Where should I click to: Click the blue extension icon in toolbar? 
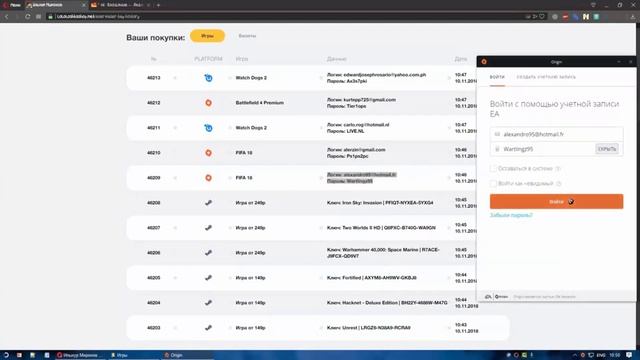[x=576, y=17]
